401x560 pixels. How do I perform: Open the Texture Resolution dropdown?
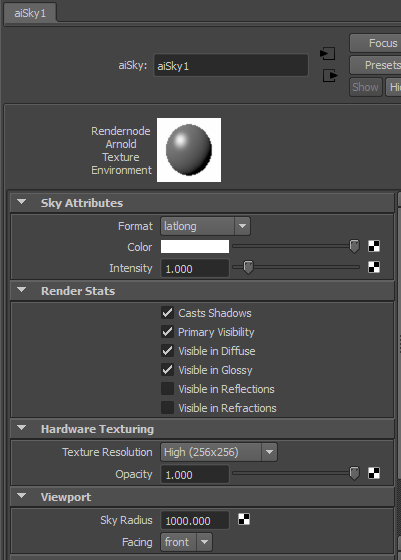(219, 452)
